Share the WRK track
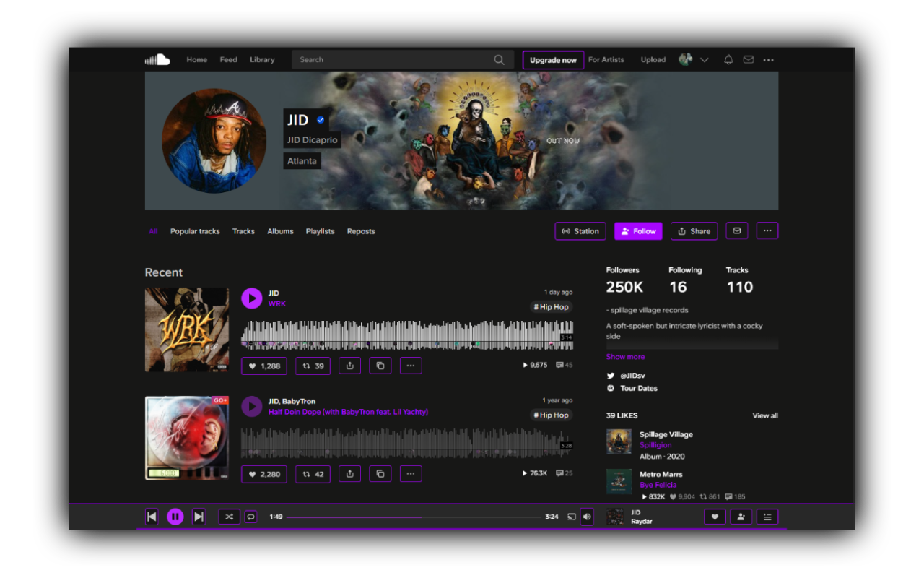This screenshot has height=578, width=924. click(x=349, y=366)
